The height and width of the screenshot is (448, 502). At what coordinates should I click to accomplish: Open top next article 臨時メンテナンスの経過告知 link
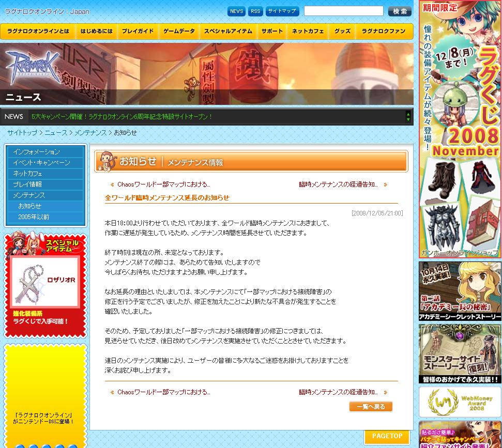click(x=338, y=184)
